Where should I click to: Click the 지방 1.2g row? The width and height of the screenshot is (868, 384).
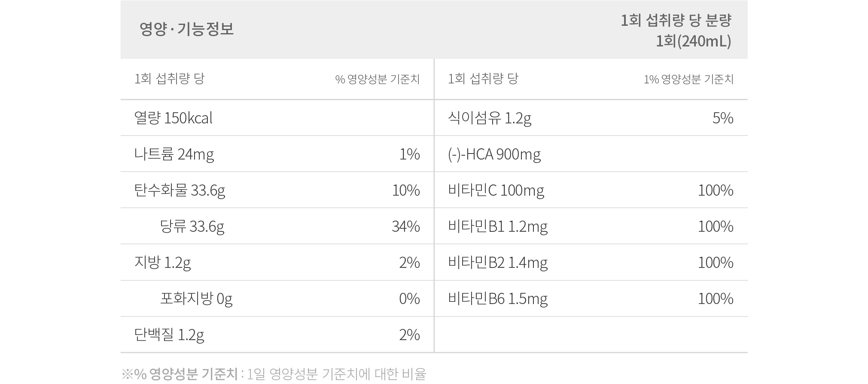[x=277, y=262]
